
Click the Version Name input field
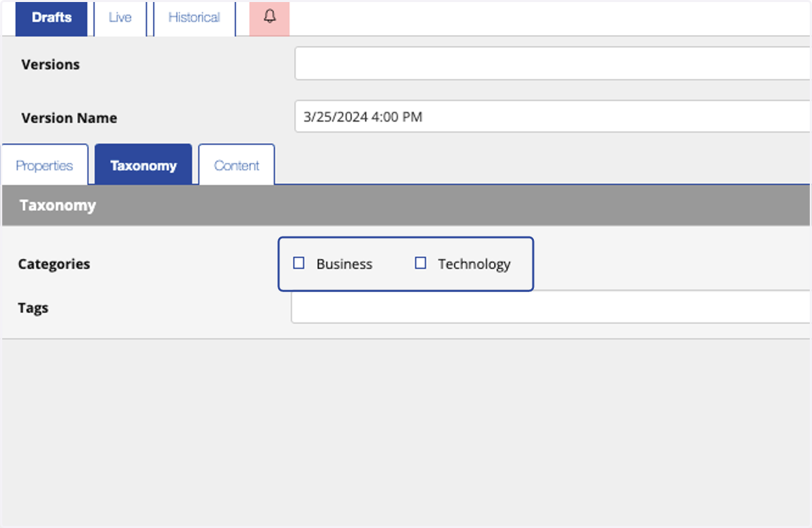[x=553, y=117]
